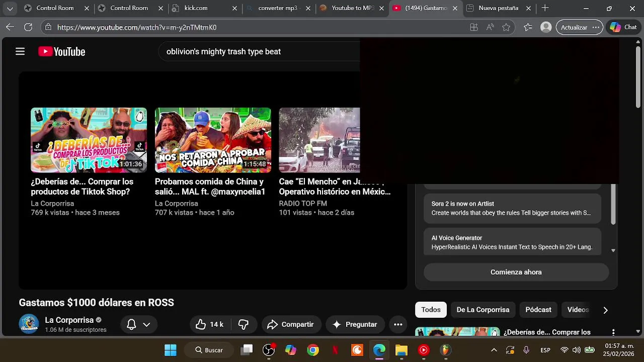Open RADIO TOP FM channel link
The image size is (644, 362).
303,203
